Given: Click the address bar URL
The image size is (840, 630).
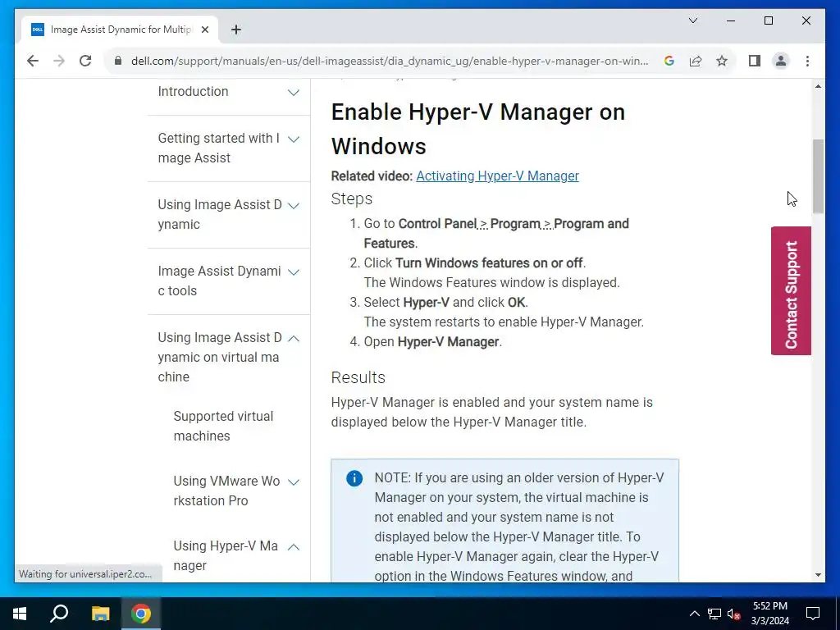Looking at the screenshot, I should tap(390, 61).
